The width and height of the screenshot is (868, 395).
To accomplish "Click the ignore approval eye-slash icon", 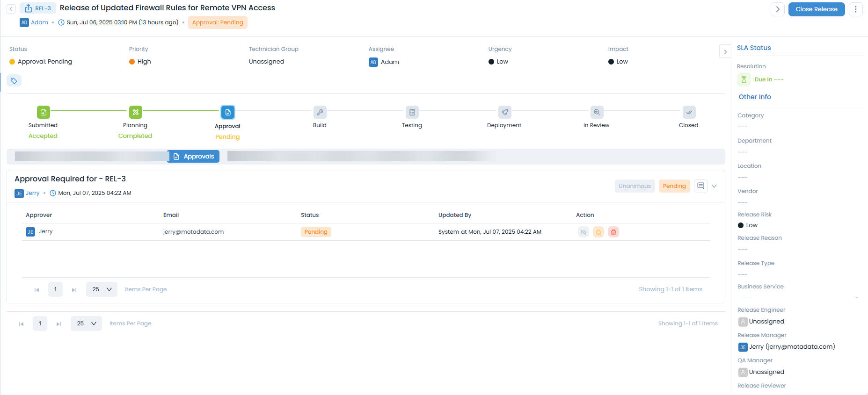I will click(x=583, y=232).
